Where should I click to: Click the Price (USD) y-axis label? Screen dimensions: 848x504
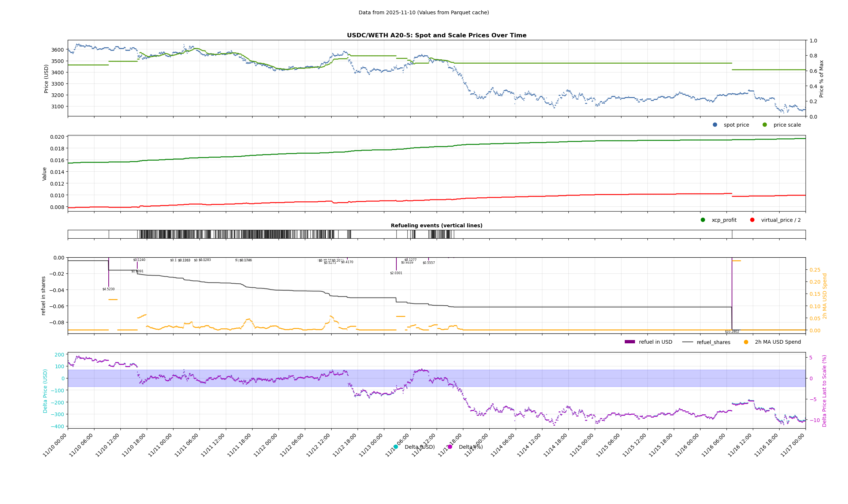(x=46, y=79)
